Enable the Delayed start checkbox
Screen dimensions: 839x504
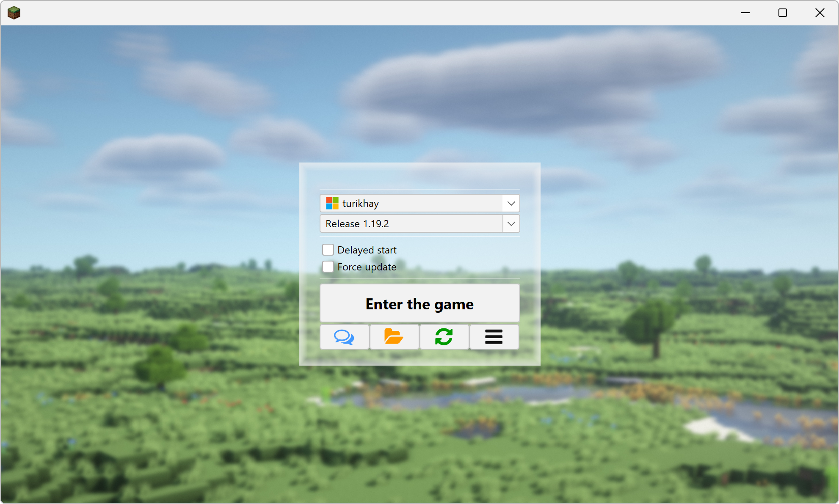pos(327,250)
